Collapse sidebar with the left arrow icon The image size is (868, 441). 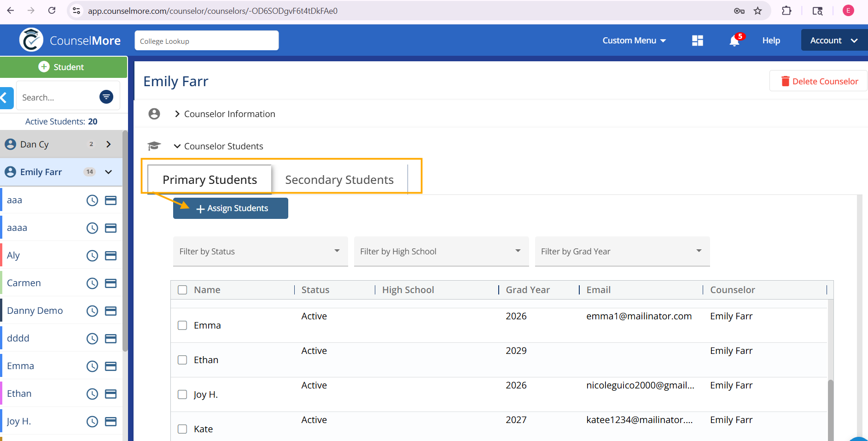(x=6, y=97)
